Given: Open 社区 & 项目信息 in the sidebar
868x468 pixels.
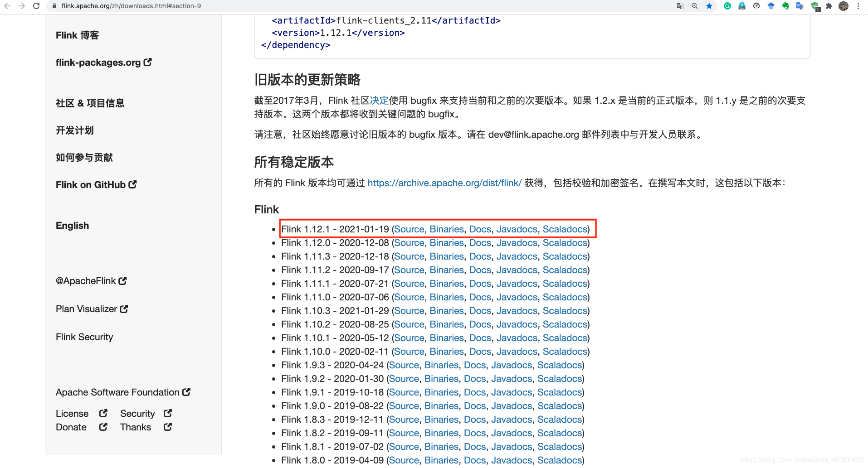Looking at the screenshot, I should point(90,103).
